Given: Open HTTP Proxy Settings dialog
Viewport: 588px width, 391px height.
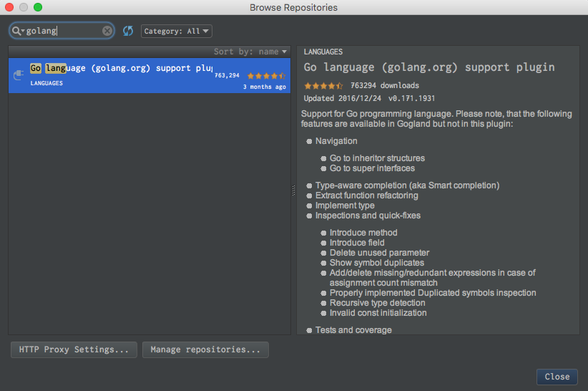Looking at the screenshot, I should (74, 349).
